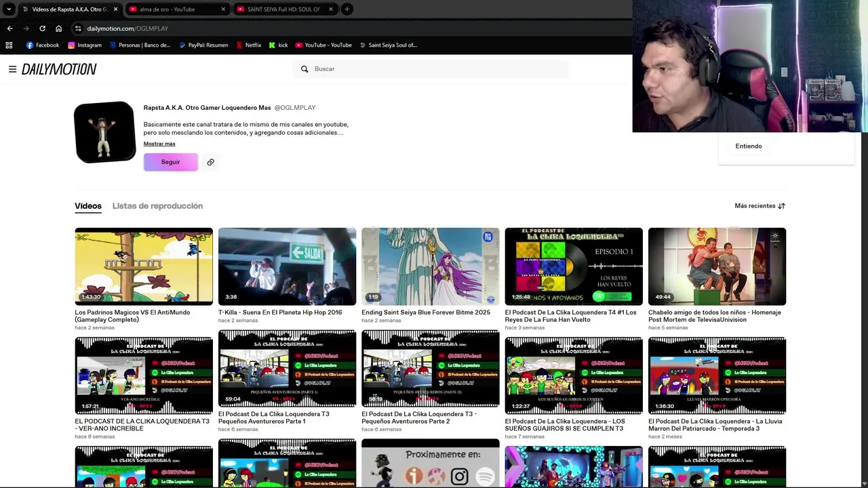This screenshot has height=488, width=868.
Task: Close the Vídeos de Rapsta tab
Action: coord(115,9)
